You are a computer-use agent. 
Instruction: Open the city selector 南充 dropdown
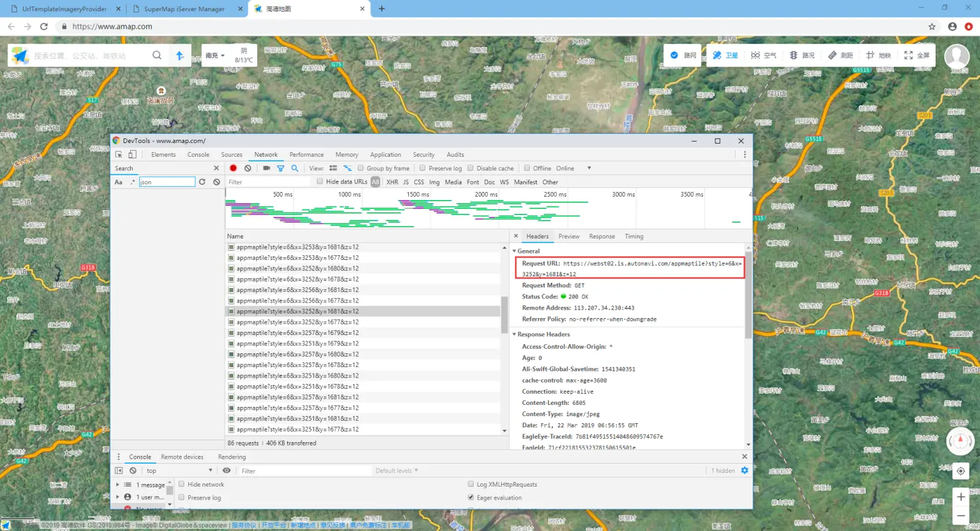[215, 56]
